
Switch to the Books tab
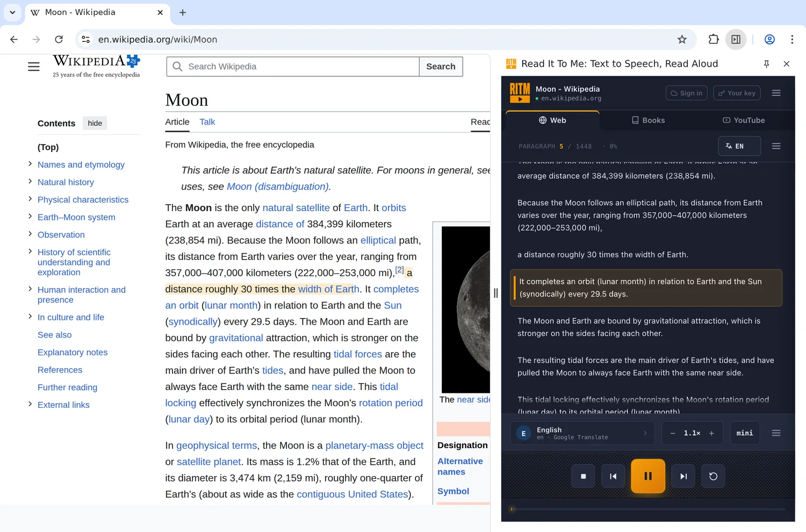[648, 120]
